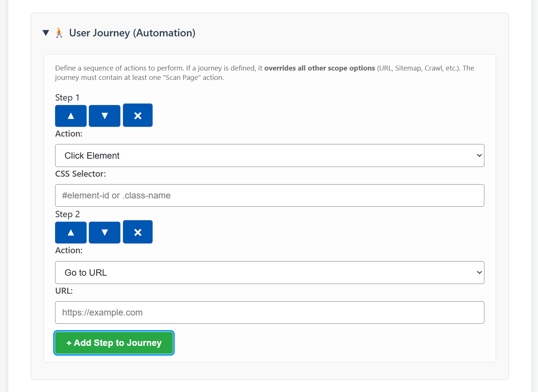Click the User Journey (Automation) heading text

coord(132,33)
